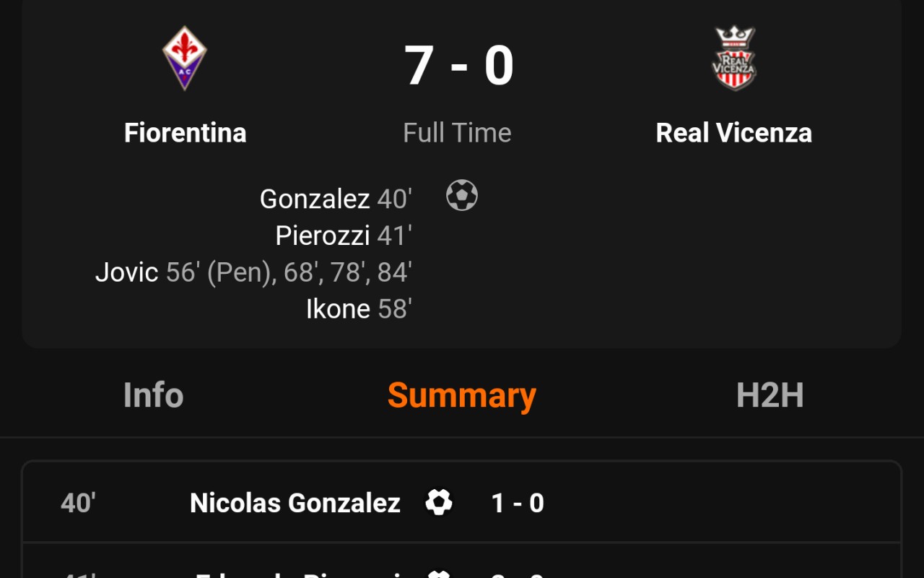Viewport: 924px width, 578px height.
Task: Open the Real Vicenza team name link
Action: point(733,133)
